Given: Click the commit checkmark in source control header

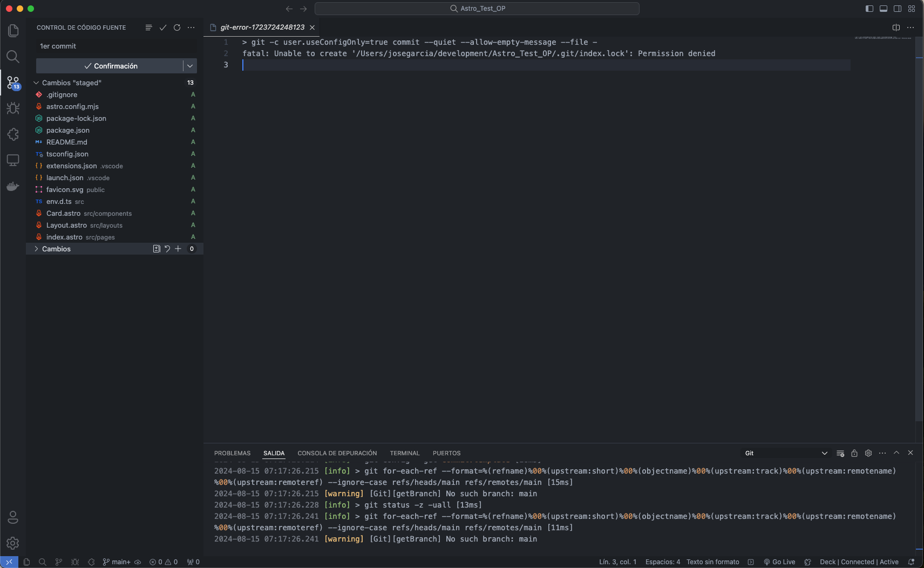Looking at the screenshot, I should (162, 28).
